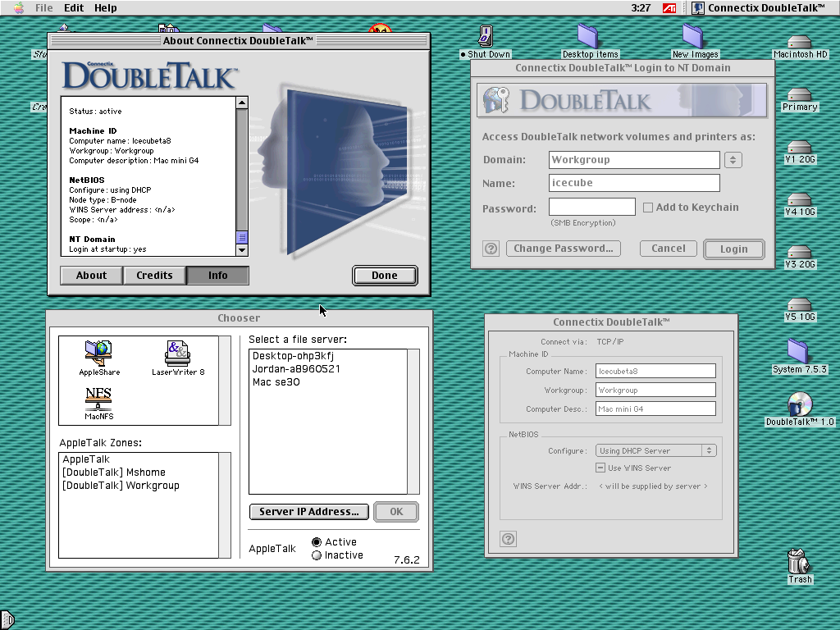This screenshot has height=630, width=840.
Task: Select the V1 20G drive icon
Action: 799,148
